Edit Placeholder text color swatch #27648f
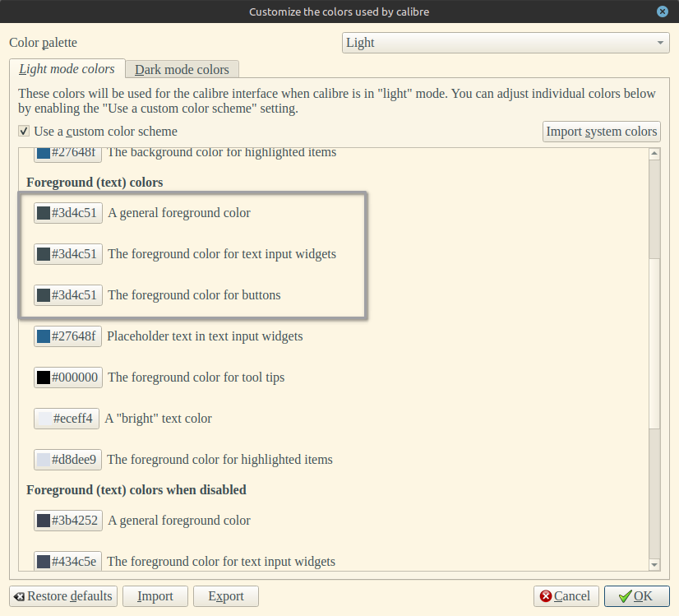The image size is (679, 616). tap(68, 336)
